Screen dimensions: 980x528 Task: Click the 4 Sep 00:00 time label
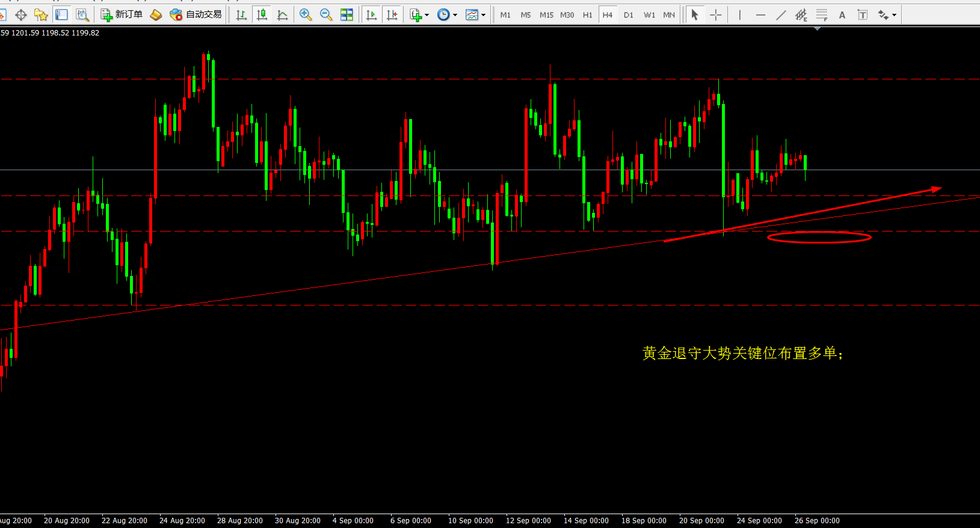[353, 521]
